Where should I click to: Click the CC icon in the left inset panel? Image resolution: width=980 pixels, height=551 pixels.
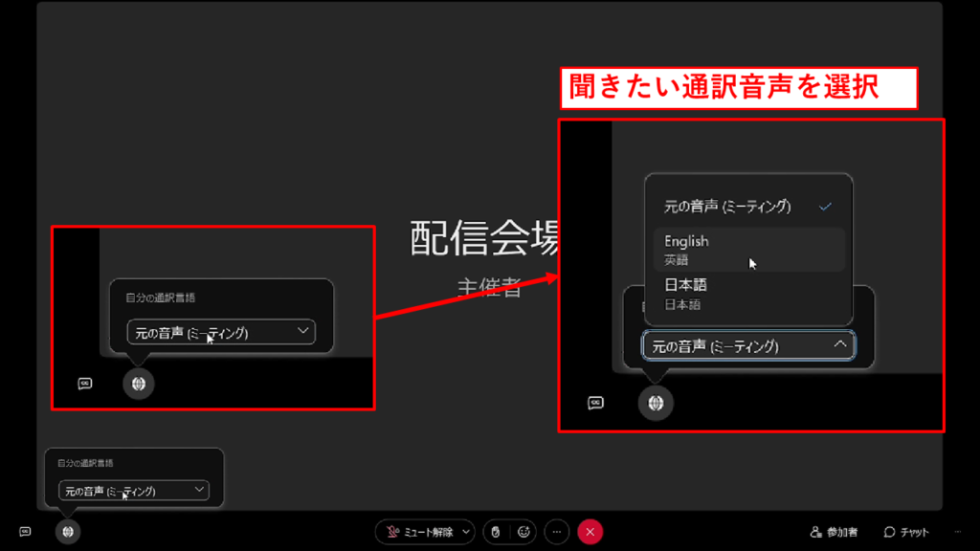[x=84, y=384]
